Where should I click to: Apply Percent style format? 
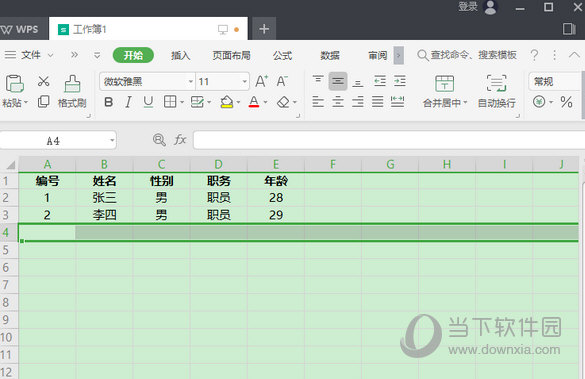566,101
